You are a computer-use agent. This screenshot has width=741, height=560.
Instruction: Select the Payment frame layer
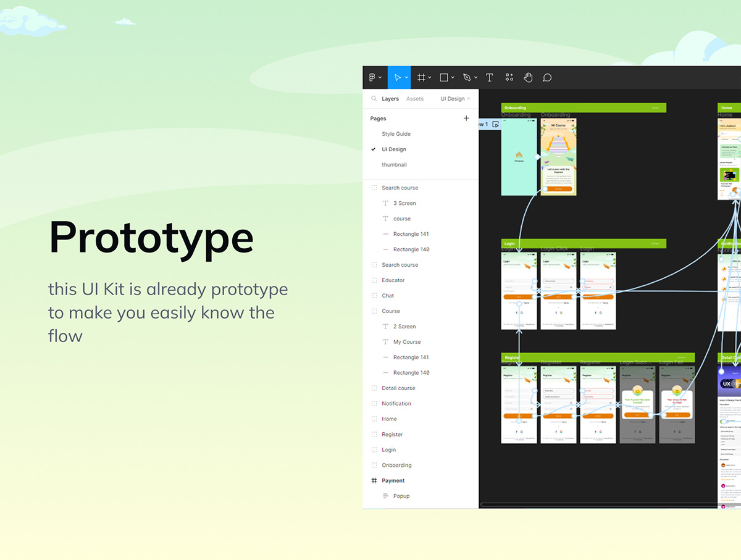pyautogui.click(x=393, y=480)
